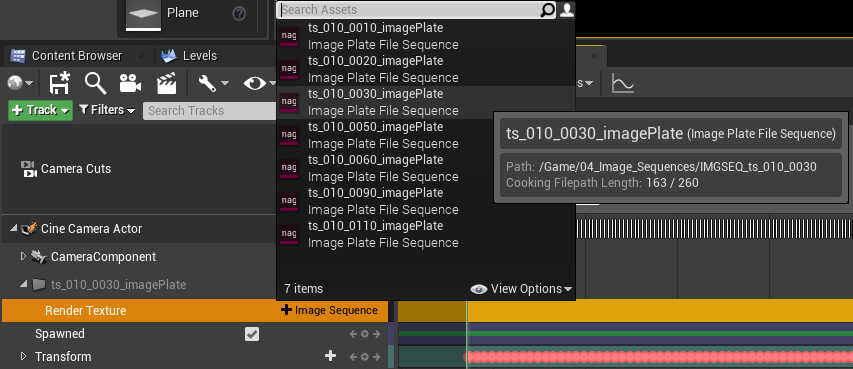Select the orange image sequence section on timeline
This screenshot has width=853, height=369.
click(660, 310)
